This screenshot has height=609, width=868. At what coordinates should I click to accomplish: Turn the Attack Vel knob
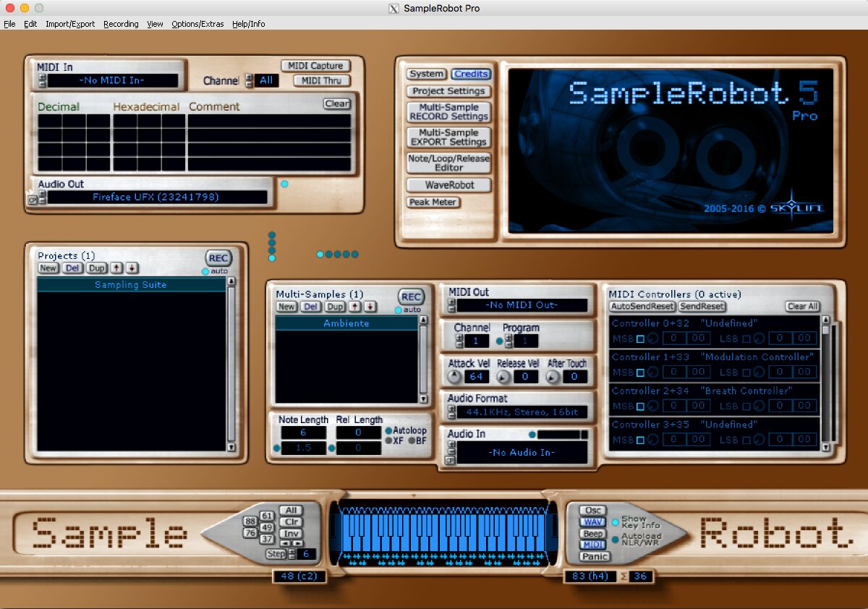[454, 377]
